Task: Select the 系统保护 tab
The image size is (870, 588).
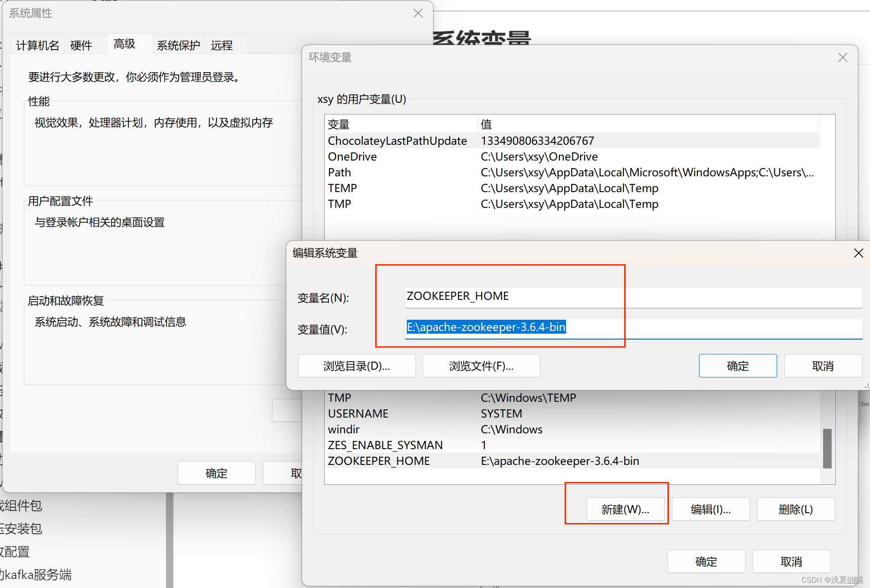Action: point(178,45)
